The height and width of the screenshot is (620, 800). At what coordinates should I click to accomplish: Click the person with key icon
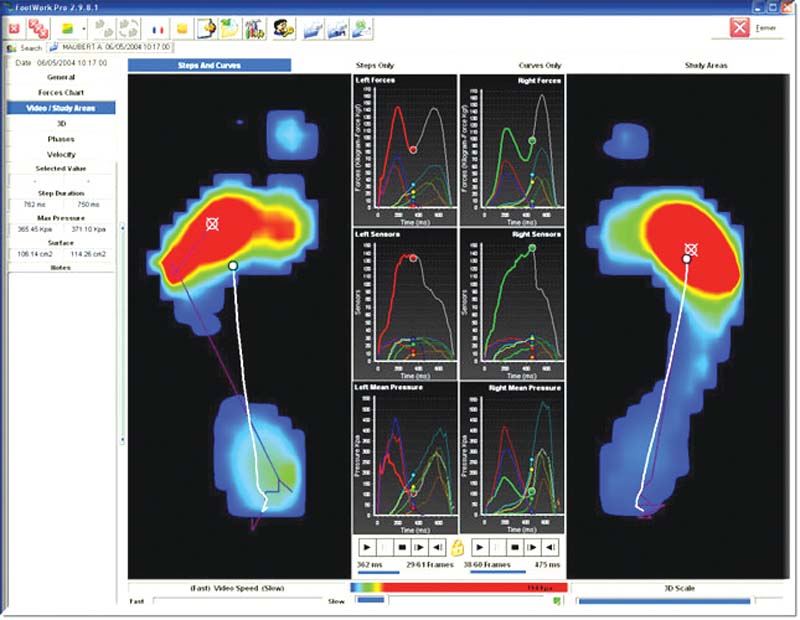[283, 29]
